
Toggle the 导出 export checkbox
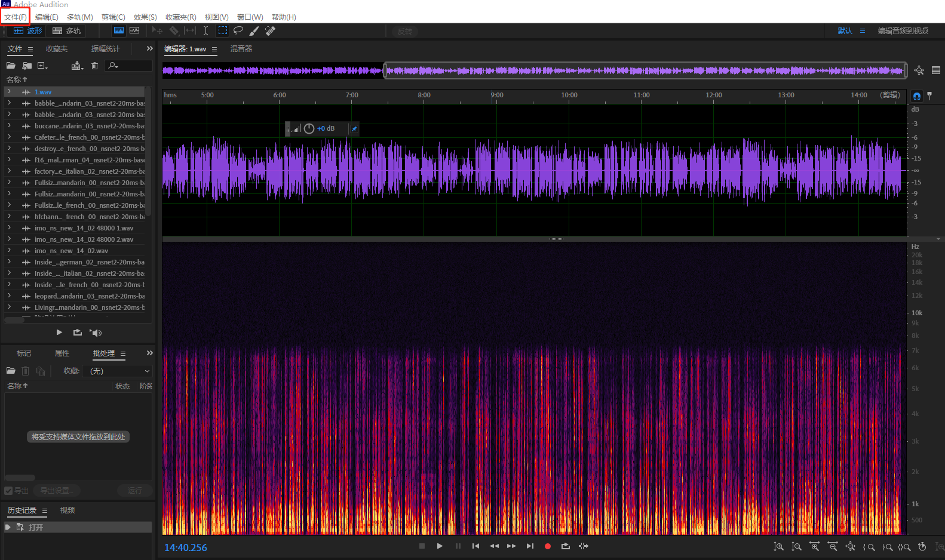8,491
